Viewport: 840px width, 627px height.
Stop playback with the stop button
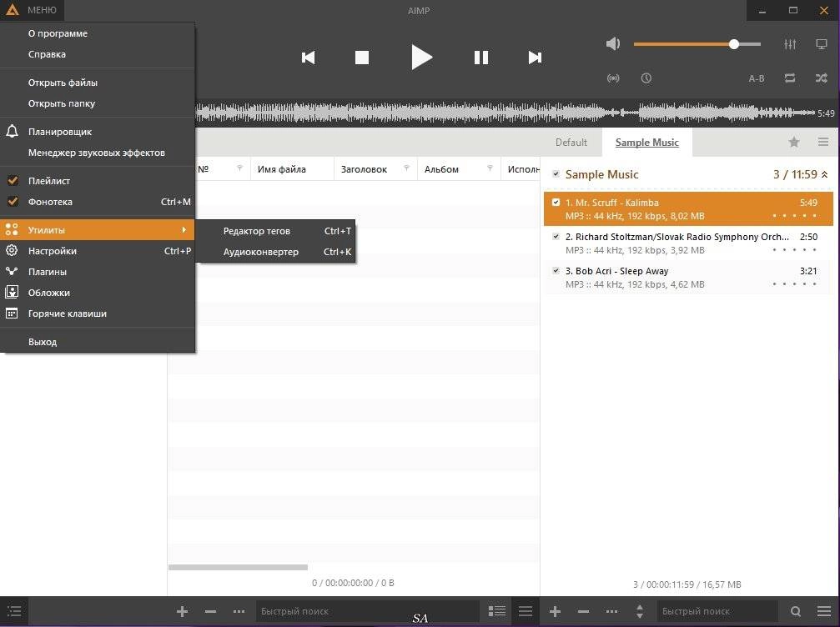(x=362, y=58)
